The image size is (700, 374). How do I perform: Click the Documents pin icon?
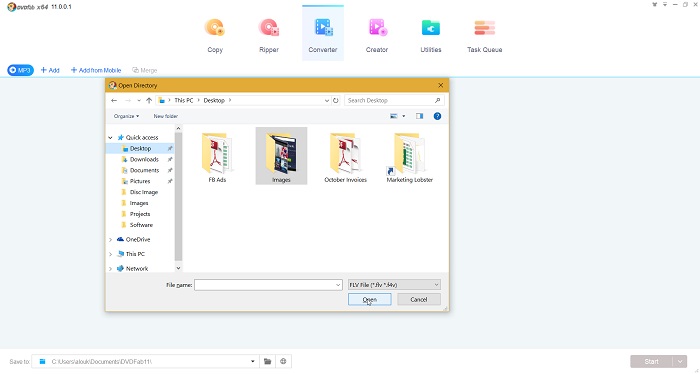(170, 170)
